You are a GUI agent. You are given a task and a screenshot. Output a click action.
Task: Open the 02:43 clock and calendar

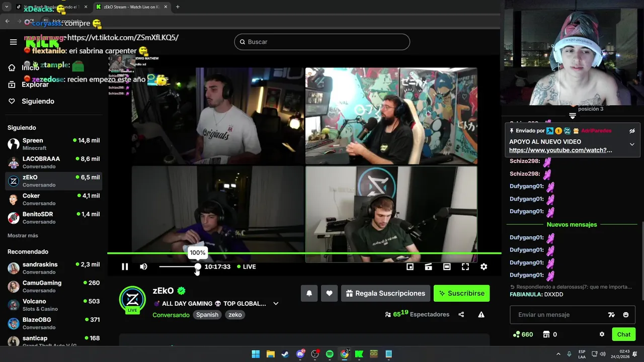point(620,354)
